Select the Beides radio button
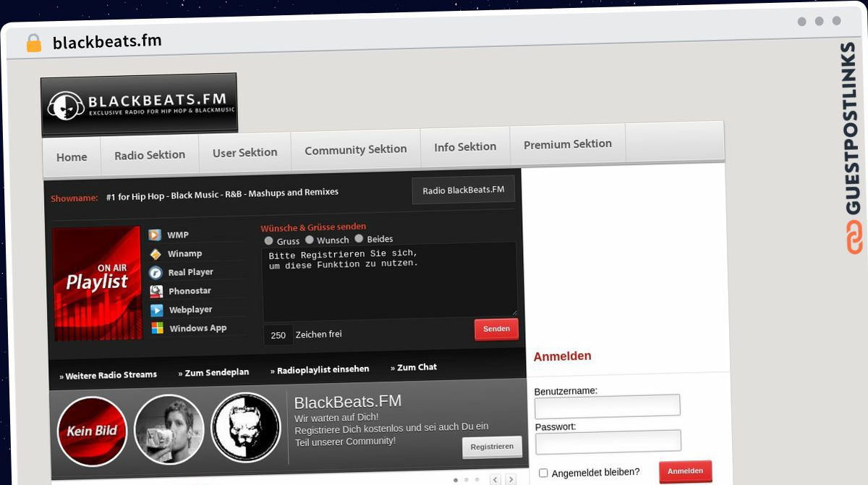Screen dimensions: 868x485 pyautogui.click(x=359, y=238)
